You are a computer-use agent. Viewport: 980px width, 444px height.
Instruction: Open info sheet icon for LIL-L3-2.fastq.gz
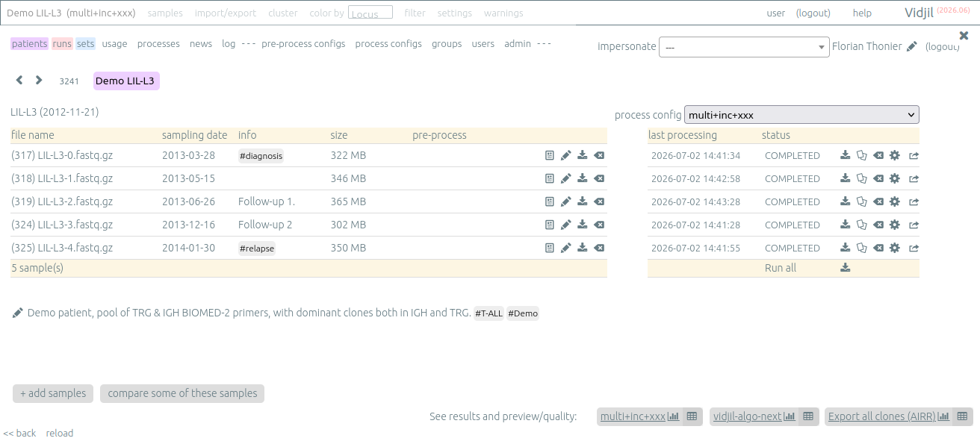(549, 202)
